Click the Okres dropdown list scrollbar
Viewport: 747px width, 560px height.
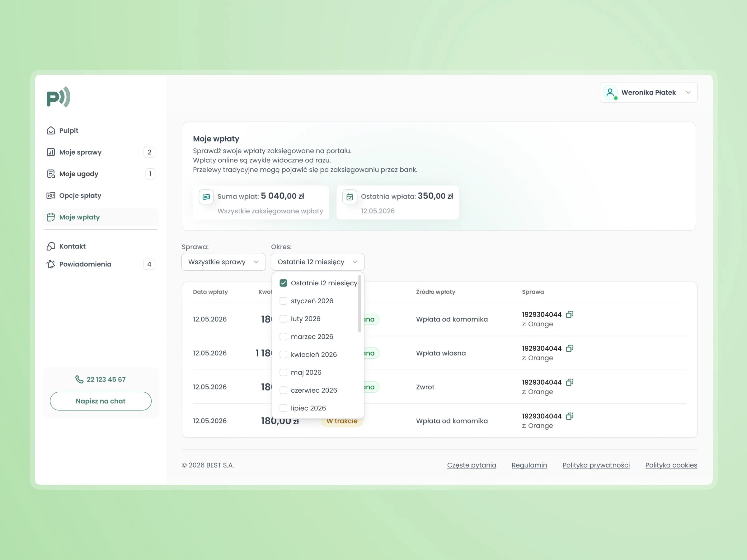(x=360, y=304)
